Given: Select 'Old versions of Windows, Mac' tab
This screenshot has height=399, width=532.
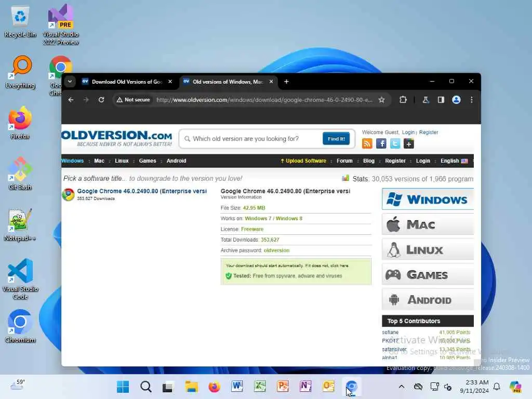Looking at the screenshot, I should click(228, 82).
